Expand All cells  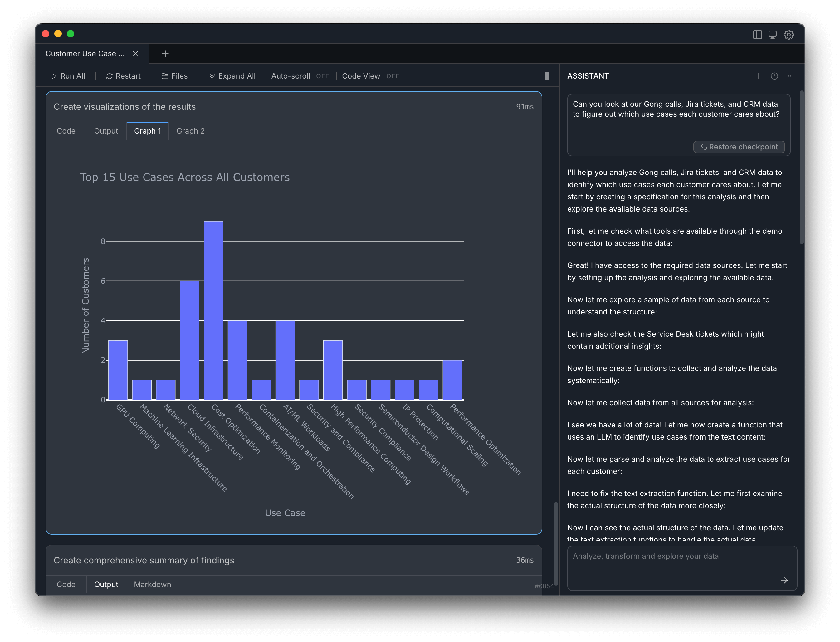232,76
